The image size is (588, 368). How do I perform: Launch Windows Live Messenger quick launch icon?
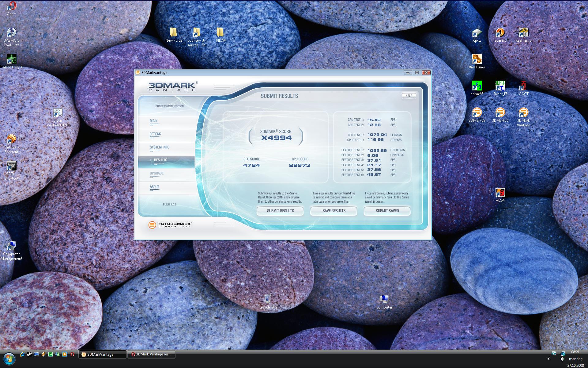point(58,354)
